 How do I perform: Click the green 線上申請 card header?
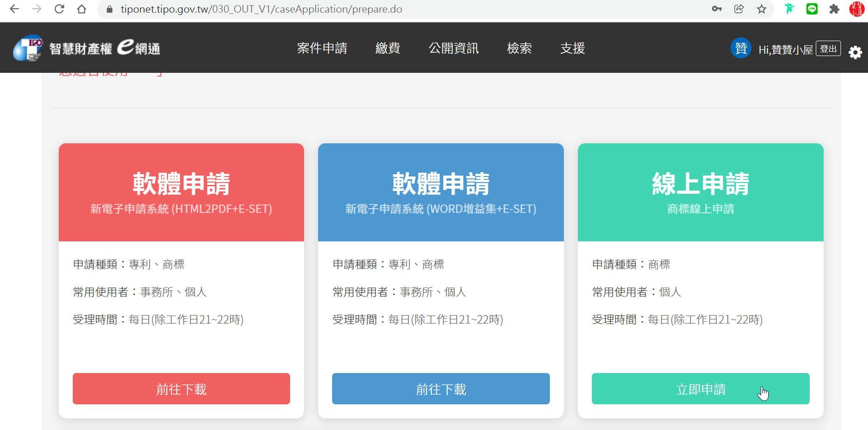(701, 192)
